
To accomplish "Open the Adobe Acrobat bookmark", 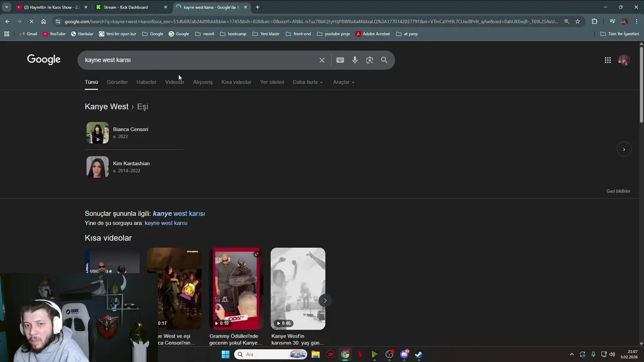I will tap(372, 34).
